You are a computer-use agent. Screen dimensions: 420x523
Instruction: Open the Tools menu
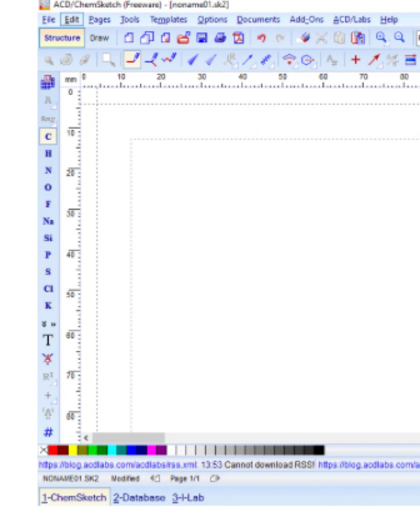point(130,20)
